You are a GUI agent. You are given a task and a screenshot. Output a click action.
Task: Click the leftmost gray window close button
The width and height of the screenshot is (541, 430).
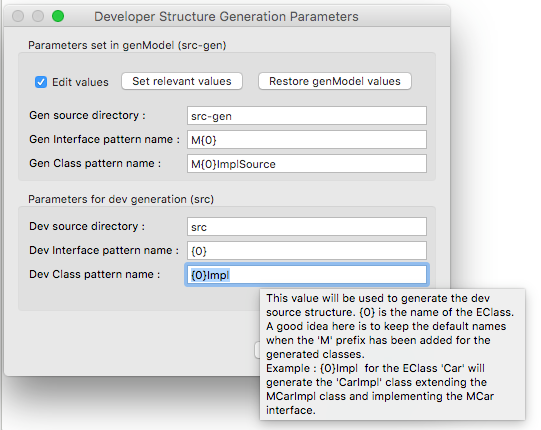(18, 16)
